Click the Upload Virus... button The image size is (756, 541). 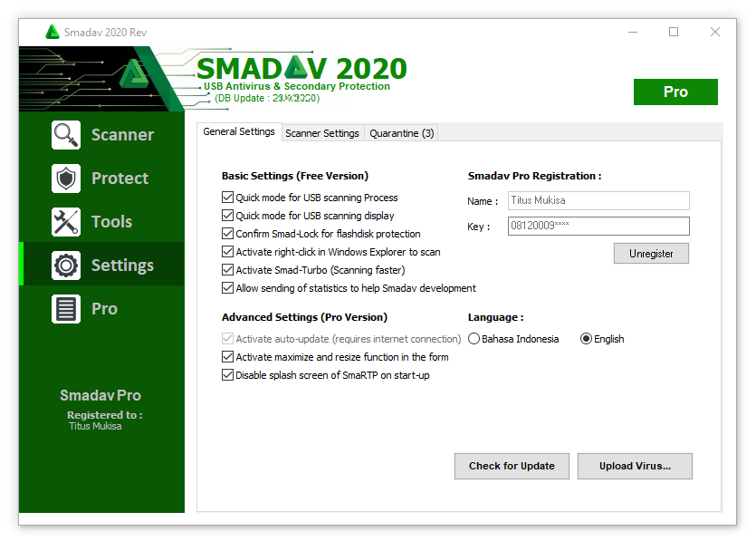pyautogui.click(x=635, y=466)
